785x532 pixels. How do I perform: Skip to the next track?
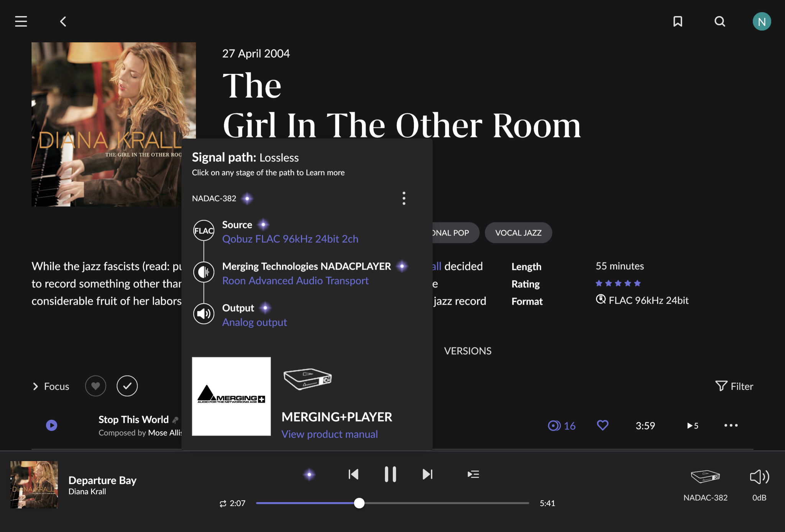pos(427,475)
